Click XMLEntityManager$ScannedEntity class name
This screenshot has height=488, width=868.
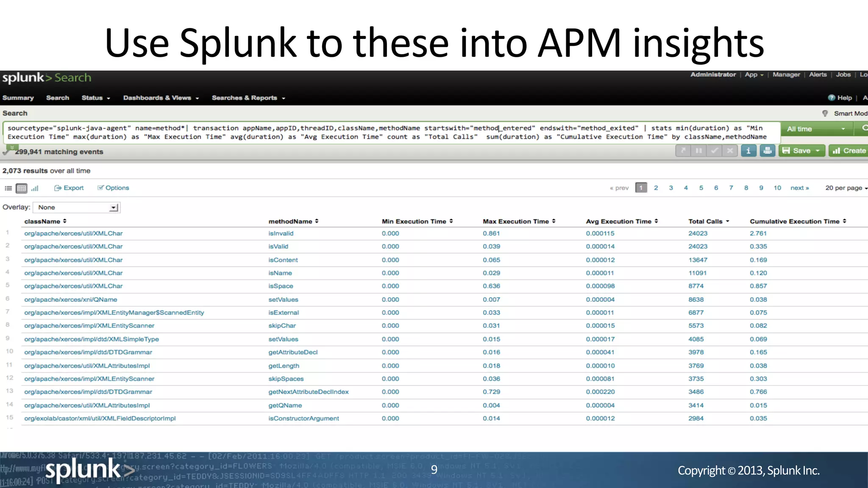(x=114, y=313)
